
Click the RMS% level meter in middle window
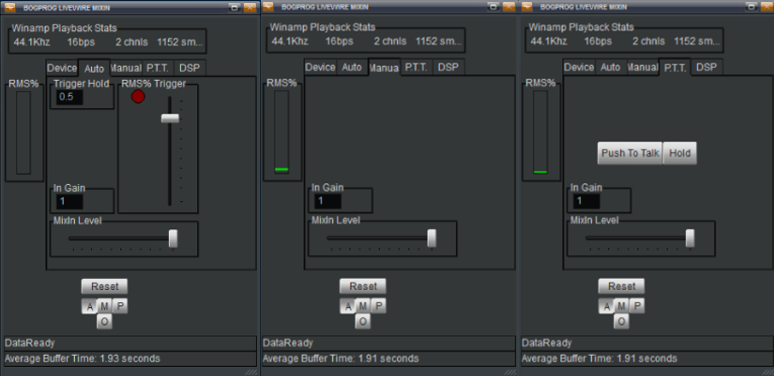[281, 132]
